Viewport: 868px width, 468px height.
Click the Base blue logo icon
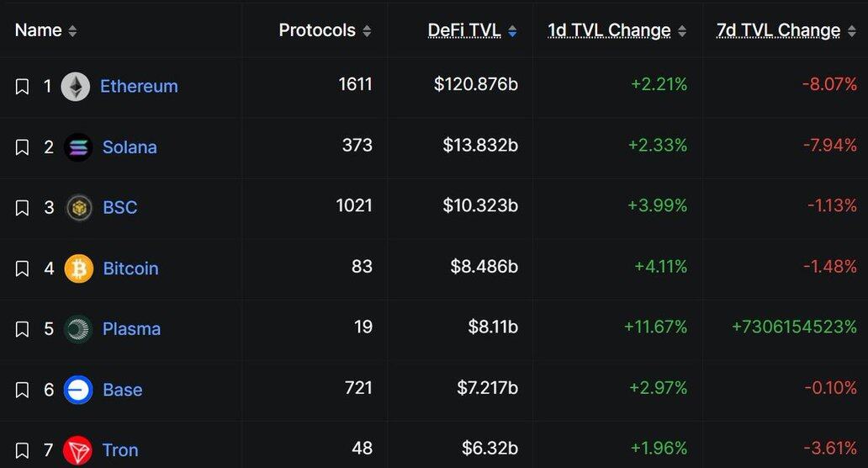pyautogui.click(x=78, y=390)
